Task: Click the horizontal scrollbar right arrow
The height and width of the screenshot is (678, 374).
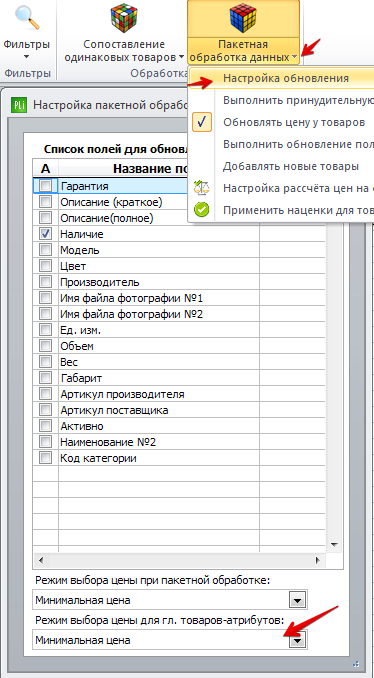Action: click(x=318, y=561)
